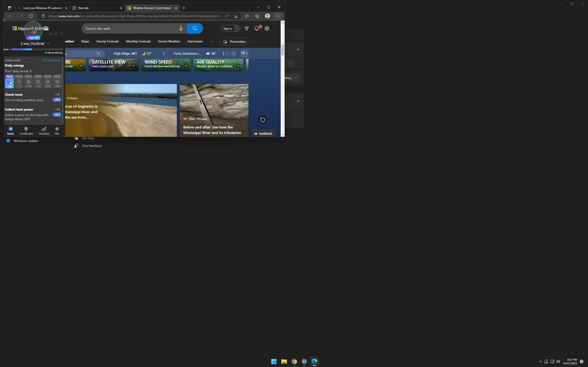Click the microphone voice search icon
Image resolution: width=588 pixels, height=367 pixels.
181,28
